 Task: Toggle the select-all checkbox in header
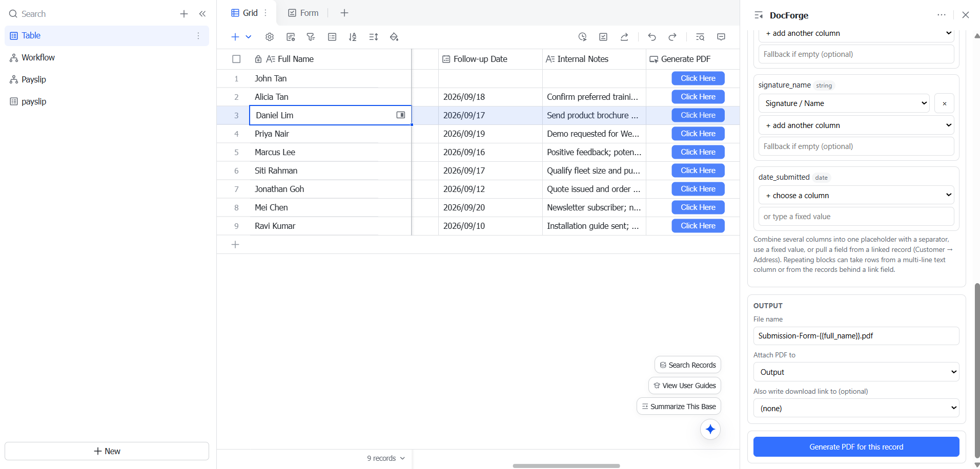[x=236, y=59]
